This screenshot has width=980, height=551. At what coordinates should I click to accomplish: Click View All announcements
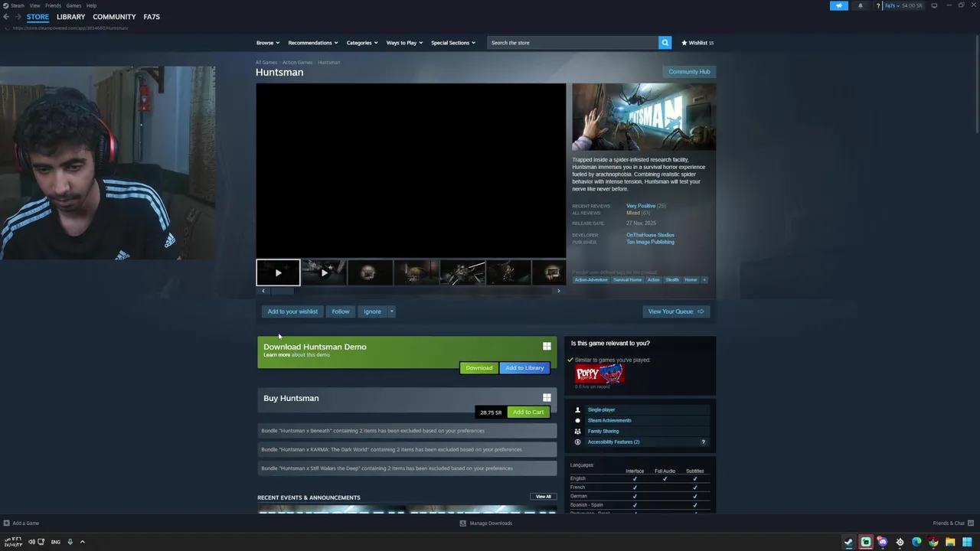coord(544,497)
